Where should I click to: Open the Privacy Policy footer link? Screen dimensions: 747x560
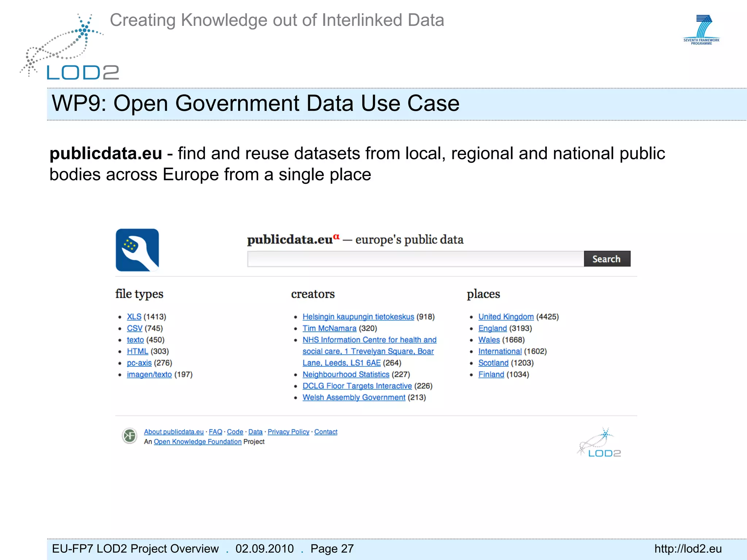(288, 432)
